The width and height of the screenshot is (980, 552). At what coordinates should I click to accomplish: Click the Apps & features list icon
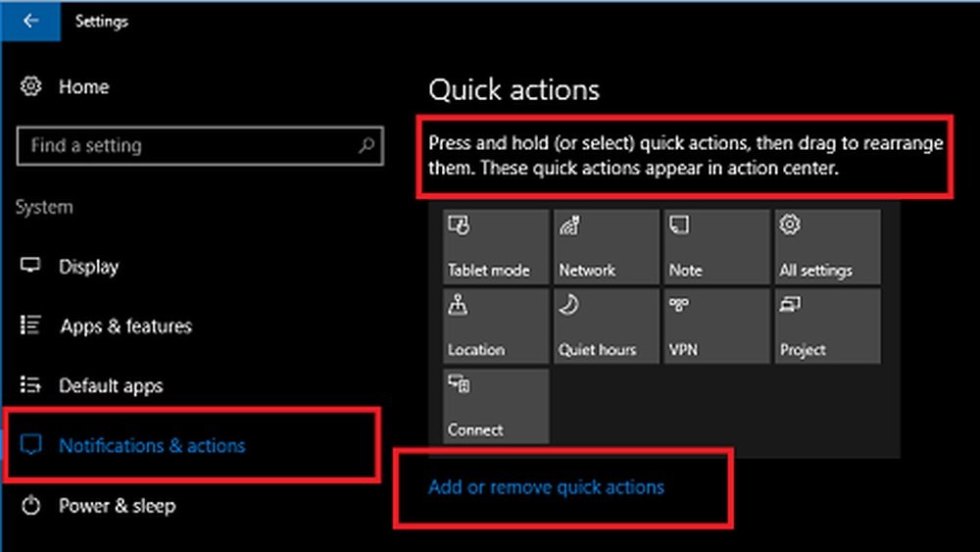click(x=30, y=326)
